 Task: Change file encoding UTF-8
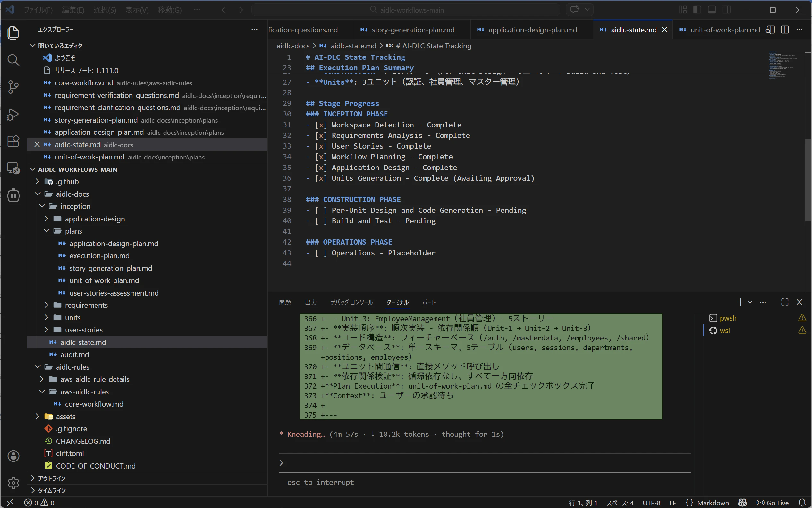(x=651, y=503)
